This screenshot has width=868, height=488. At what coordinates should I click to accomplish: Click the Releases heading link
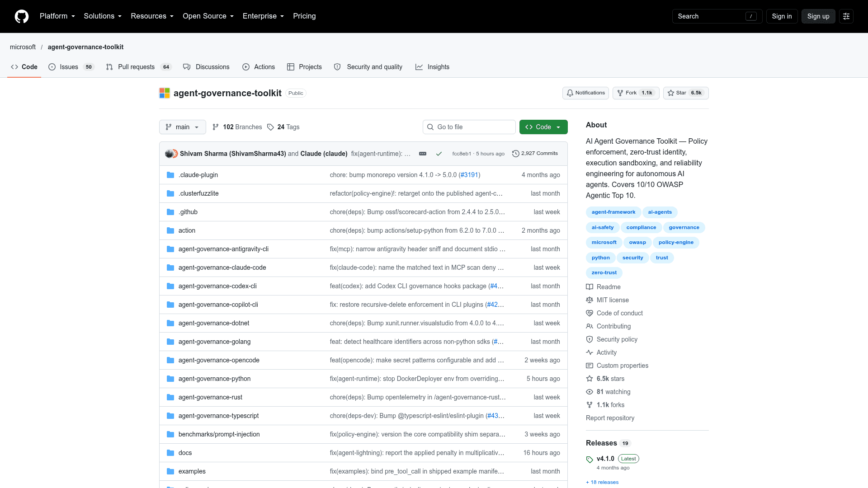coord(608,443)
